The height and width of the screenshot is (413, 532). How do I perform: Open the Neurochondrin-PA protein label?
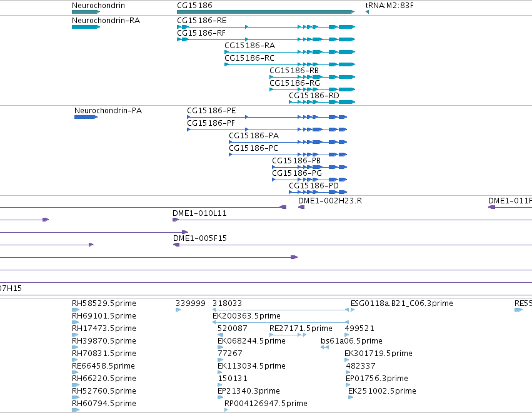click(x=108, y=111)
